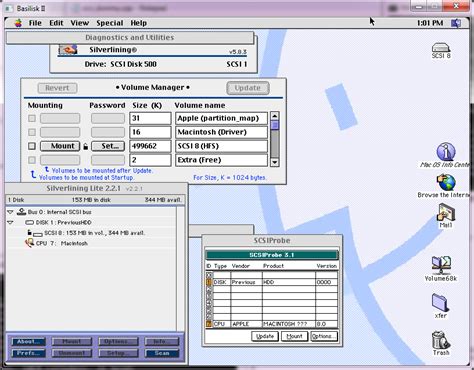Screen dimensions: 474x370
Task: Click the Prefs... button in Silverlining Lite
Action: click(29, 353)
